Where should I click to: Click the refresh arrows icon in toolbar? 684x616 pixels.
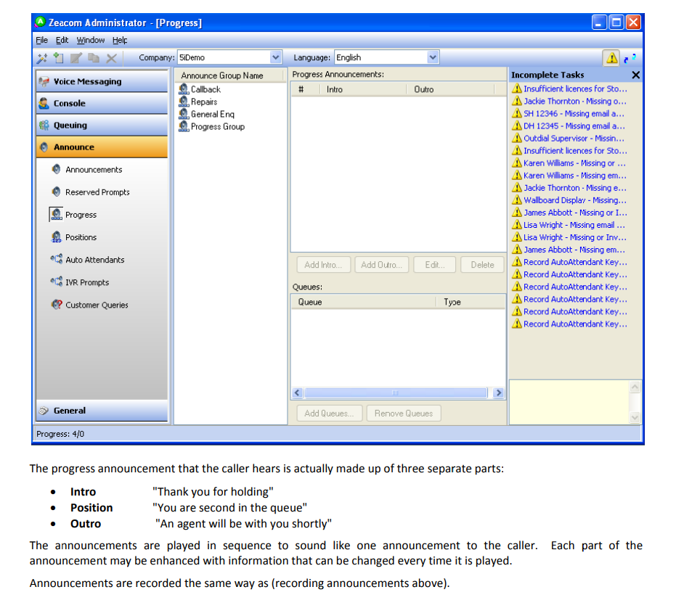[630, 57]
